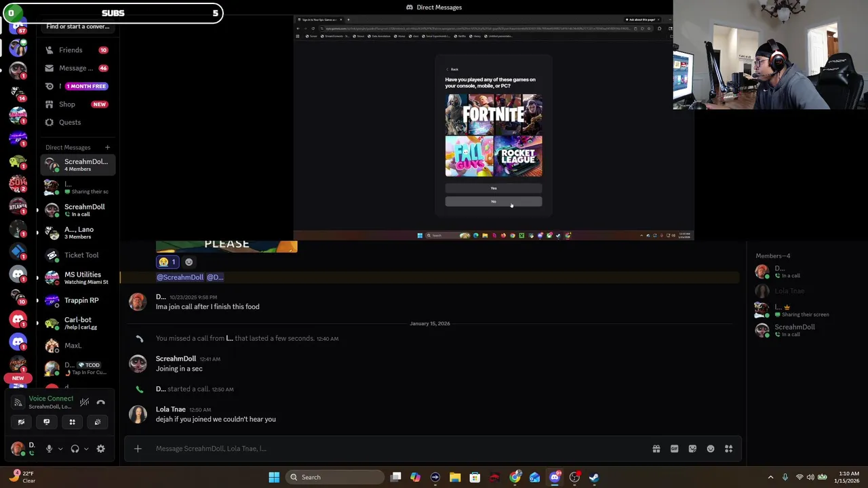Viewport: 868px width, 488px height.
Task: Open the GIF picker
Action: point(674,448)
